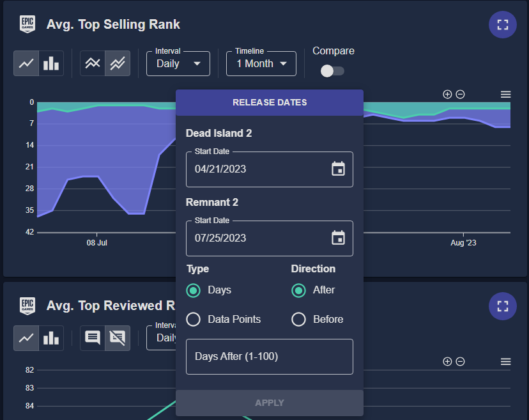This screenshot has width=529, height=420.
Task: Click Epic Games logo beside Avg. Top Reviewed
Action: tap(27, 306)
